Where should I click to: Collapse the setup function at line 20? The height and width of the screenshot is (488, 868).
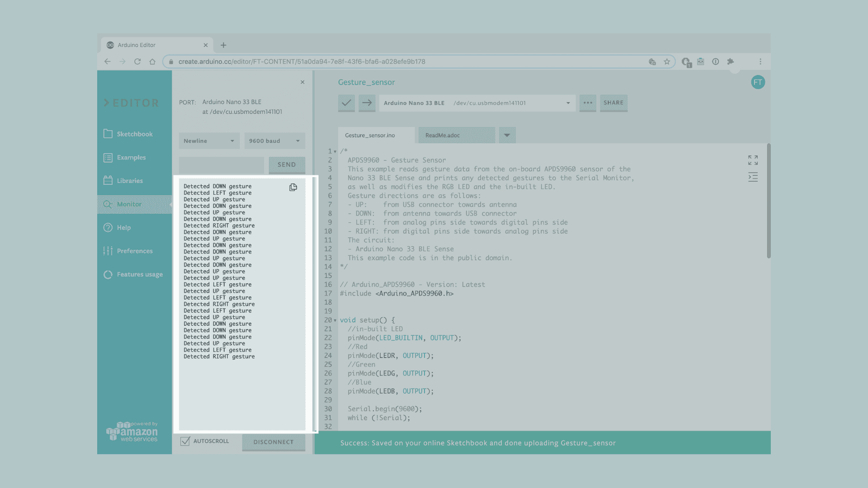(335, 320)
